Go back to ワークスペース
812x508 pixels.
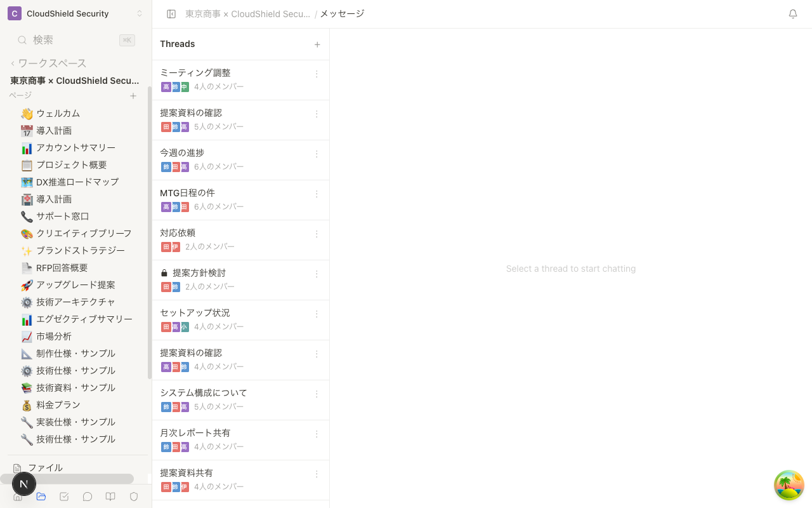(49, 63)
